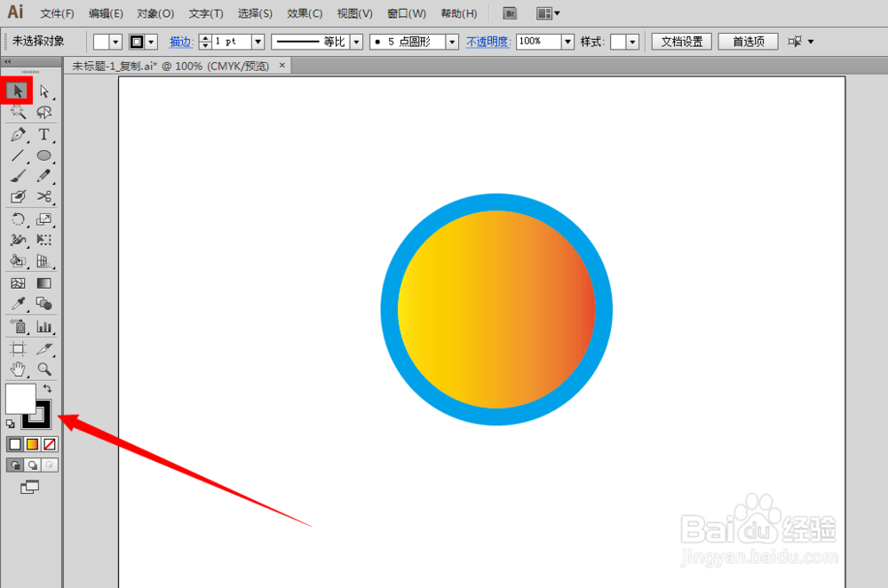Screen dimensions: 888x588
Task: Adjust stroke weight stepper arrows
Action: click(206, 42)
